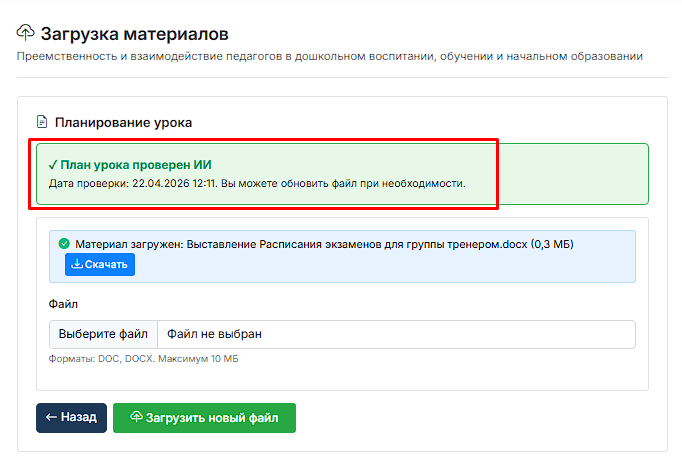
Task: Click the Дата проверки: 22.04.2026 12:11 line
Action: 257,183
